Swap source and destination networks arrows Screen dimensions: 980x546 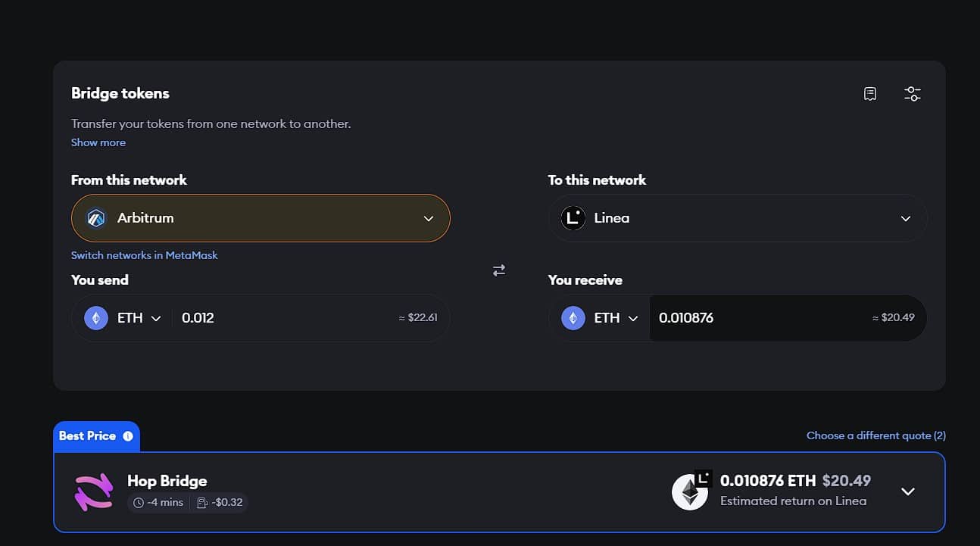click(x=498, y=270)
